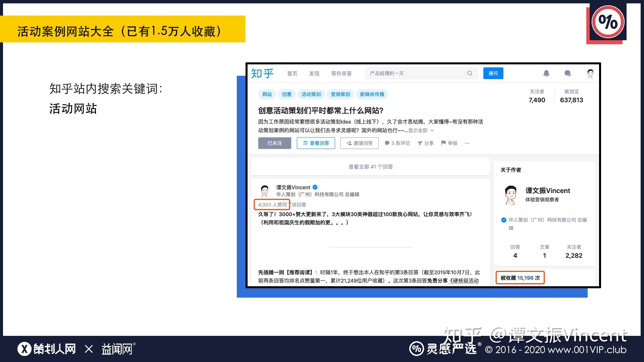Click verified badge next to 华人策划 in sidebar
Viewport: 644px width, 362px height.
tap(503, 220)
